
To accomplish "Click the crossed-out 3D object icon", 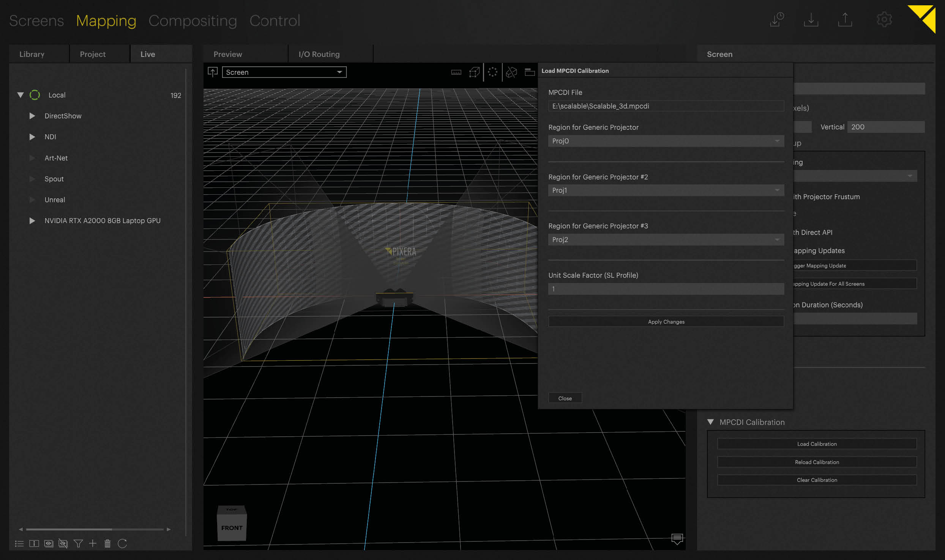I will pos(511,72).
